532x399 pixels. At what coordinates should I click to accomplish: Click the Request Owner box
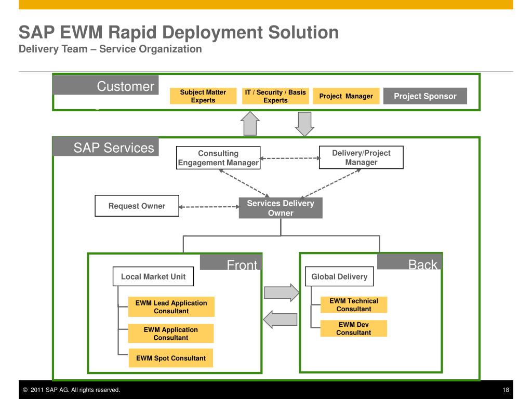pyautogui.click(x=137, y=206)
